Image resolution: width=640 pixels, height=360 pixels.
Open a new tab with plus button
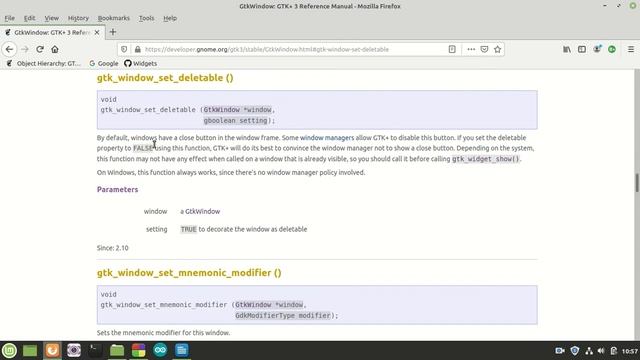pyautogui.click(x=113, y=32)
